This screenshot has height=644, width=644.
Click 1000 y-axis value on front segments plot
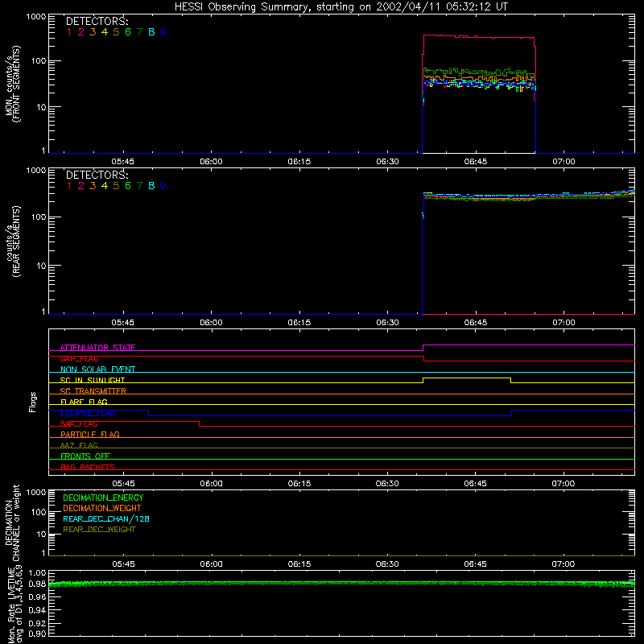coord(36,17)
